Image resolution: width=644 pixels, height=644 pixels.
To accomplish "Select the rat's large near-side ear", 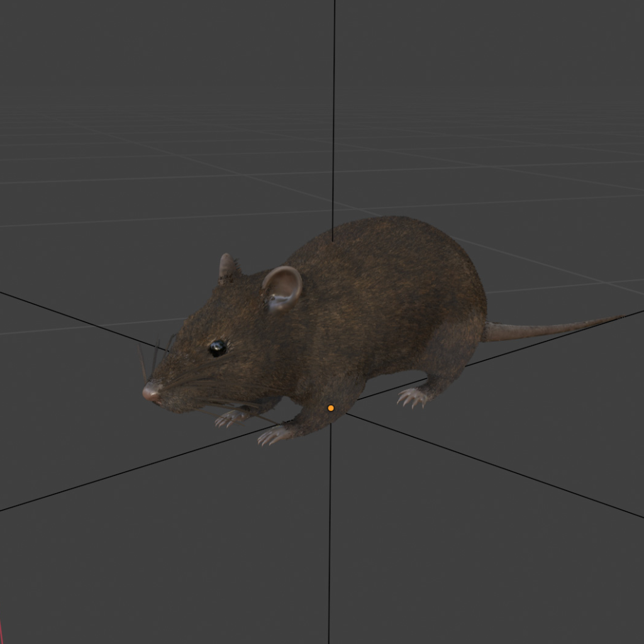I will (x=282, y=288).
